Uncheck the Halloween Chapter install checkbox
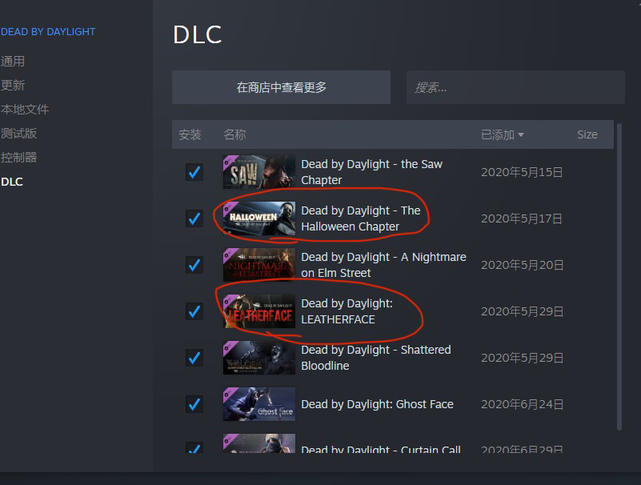641x485 pixels. point(194,218)
